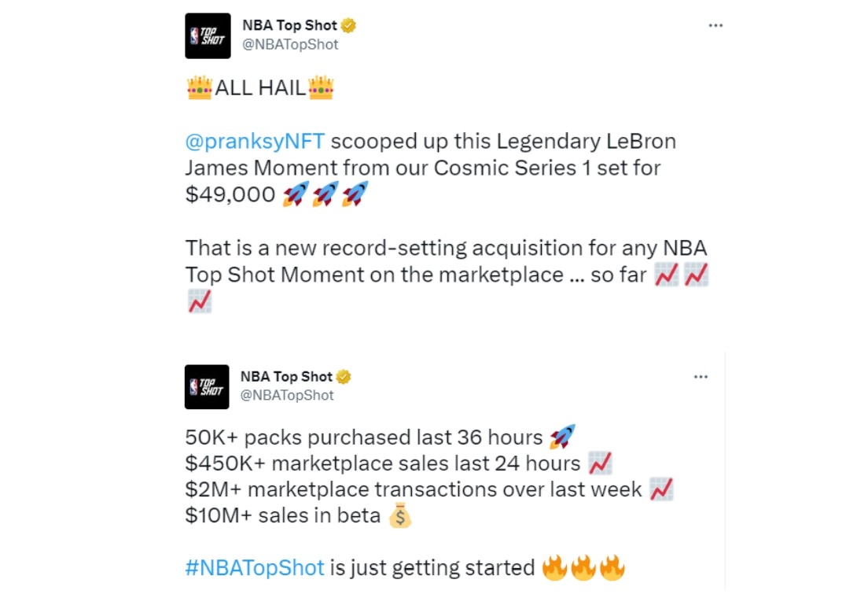Click the crown emoji after ALL HAIL

click(x=321, y=87)
